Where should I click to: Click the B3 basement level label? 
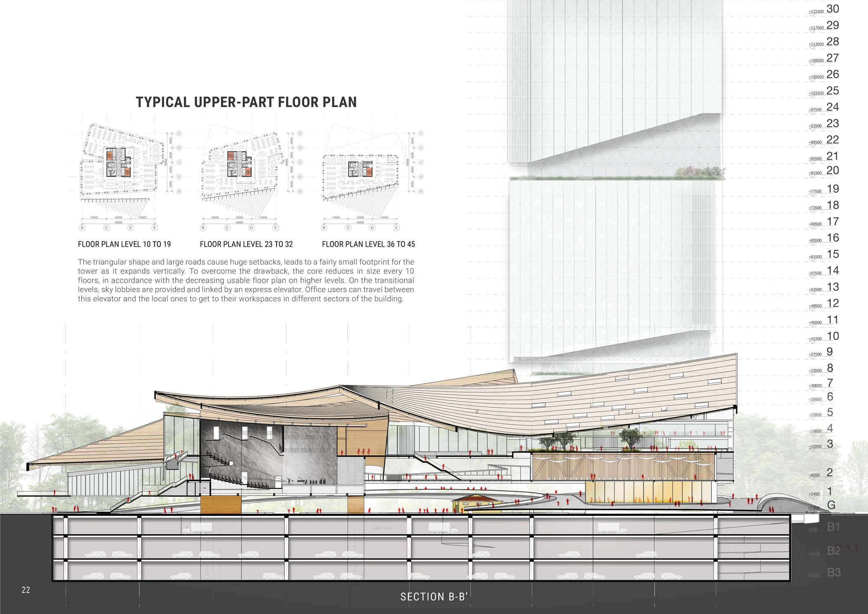tap(834, 572)
